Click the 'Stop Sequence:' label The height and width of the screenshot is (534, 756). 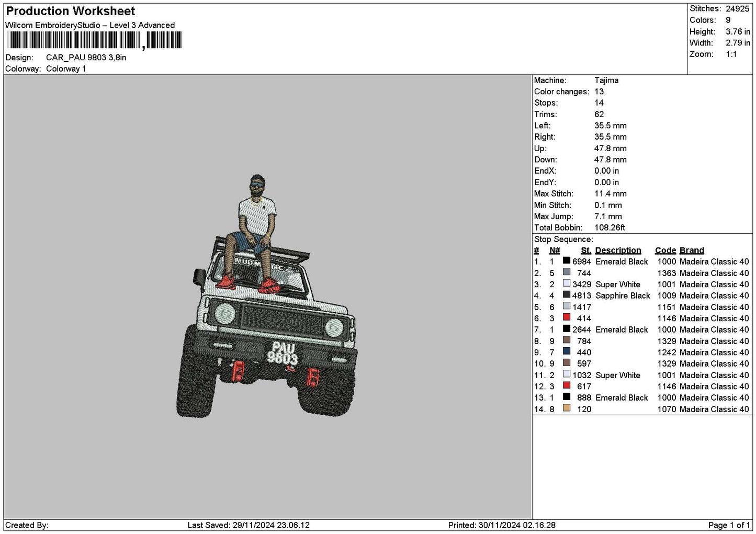pos(563,239)
